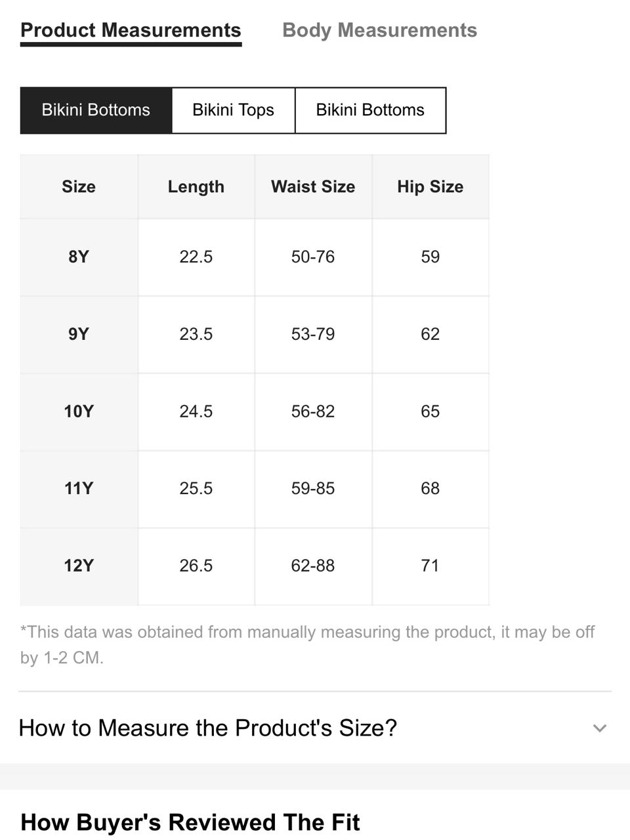Select the 8Y size row label
The width and height of the screenshot is (630, 840).
point(79,257)
